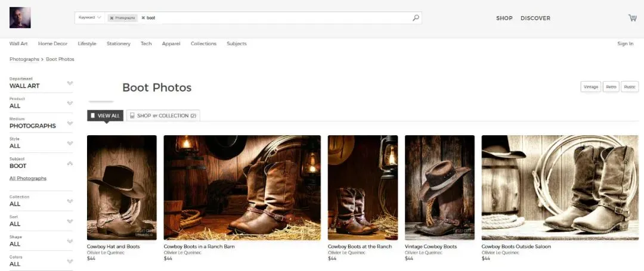644x271 pixels.
Task: Open the Keyword search type dropdown
Action: pos(90,17)
